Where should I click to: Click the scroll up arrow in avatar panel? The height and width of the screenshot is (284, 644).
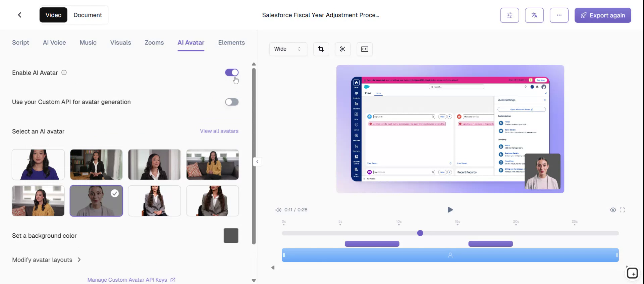(x=254, y=64)
